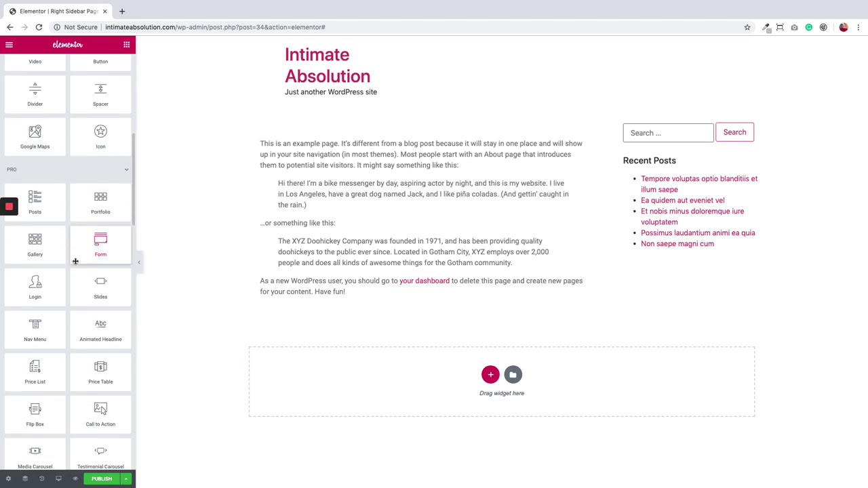Open the 'your dashboard' link
The height and width of the screenshot is (488, 868).
(425, 281)
